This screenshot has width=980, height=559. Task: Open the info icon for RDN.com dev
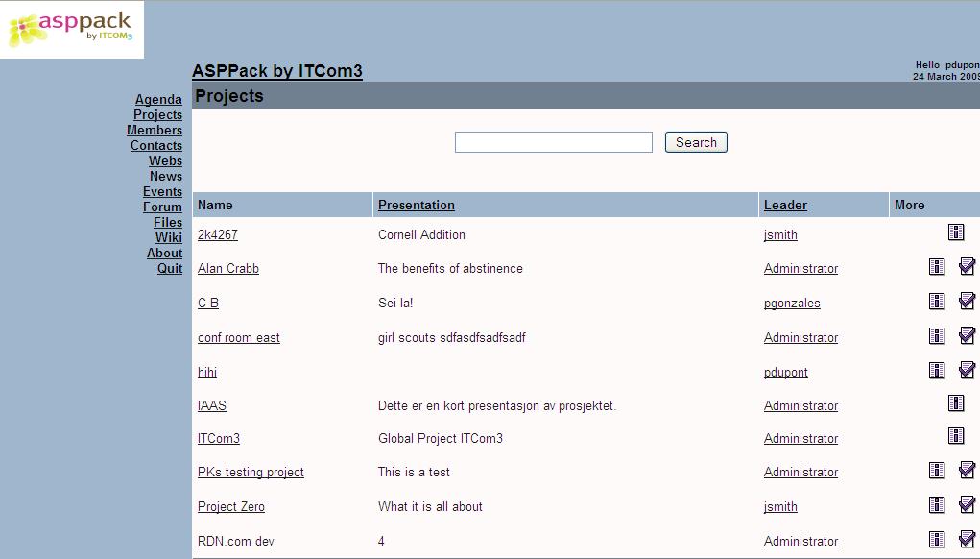[x=936, y=539]
